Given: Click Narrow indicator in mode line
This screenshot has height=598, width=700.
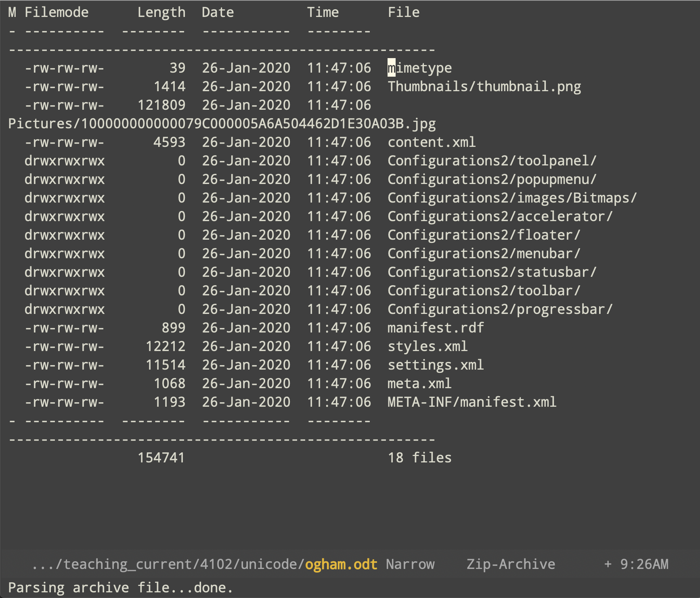Looking at the screenshot, I should pyautogui.click(x=410, y=564).
